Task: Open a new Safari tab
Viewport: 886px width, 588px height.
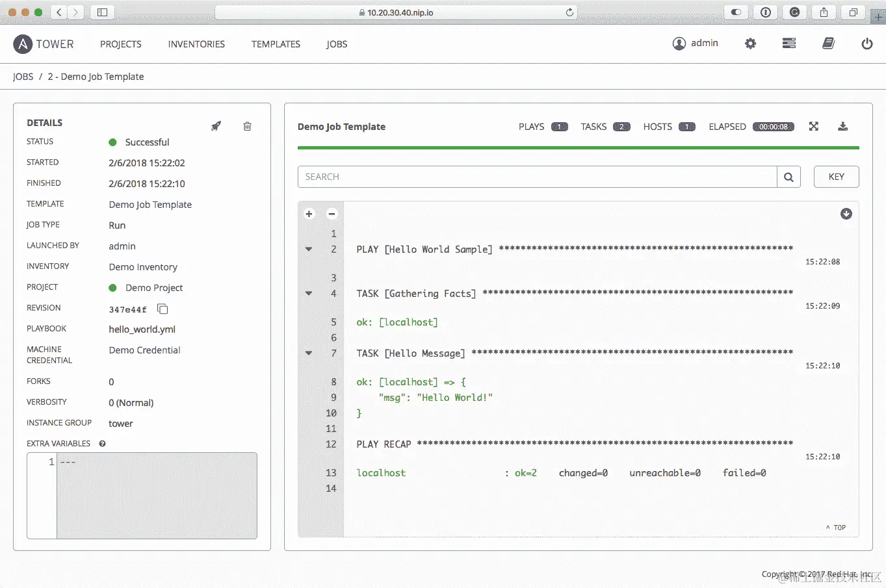Action: pos(878,16)
